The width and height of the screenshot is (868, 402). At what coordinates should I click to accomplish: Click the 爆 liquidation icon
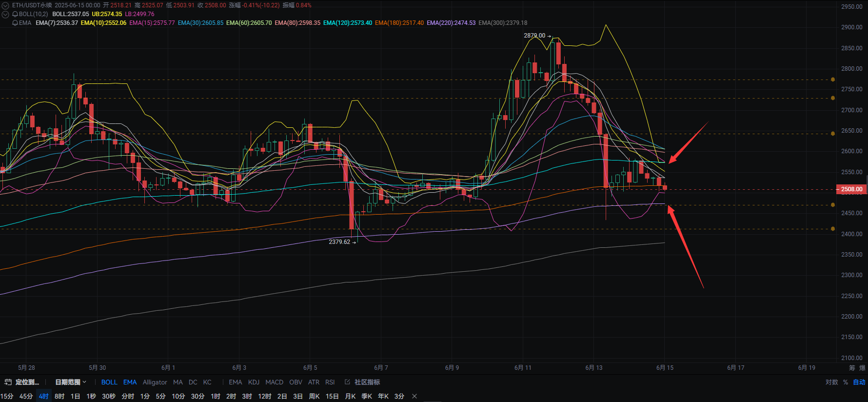tap(862, 368)
